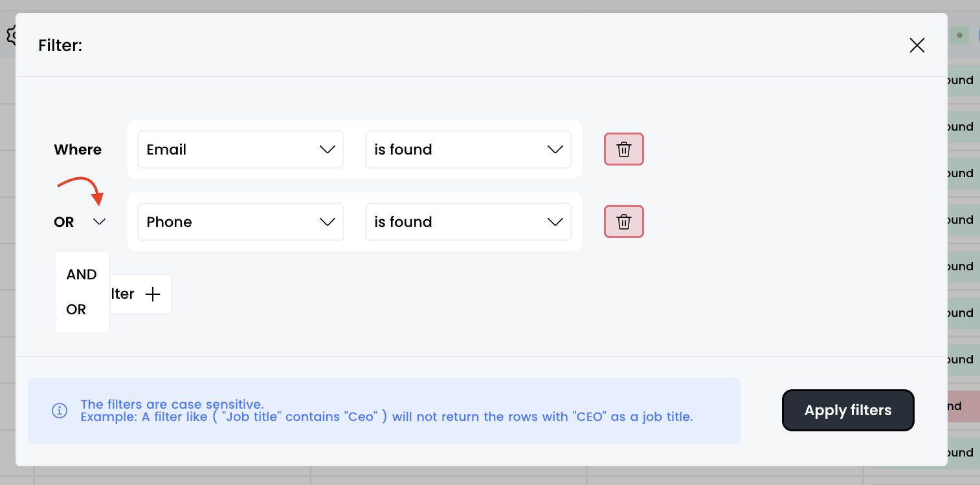The height and width of the screenshot is (485, 980).
Task: Collapse the OR logical operator dropdown chevron
Action: 99,222
